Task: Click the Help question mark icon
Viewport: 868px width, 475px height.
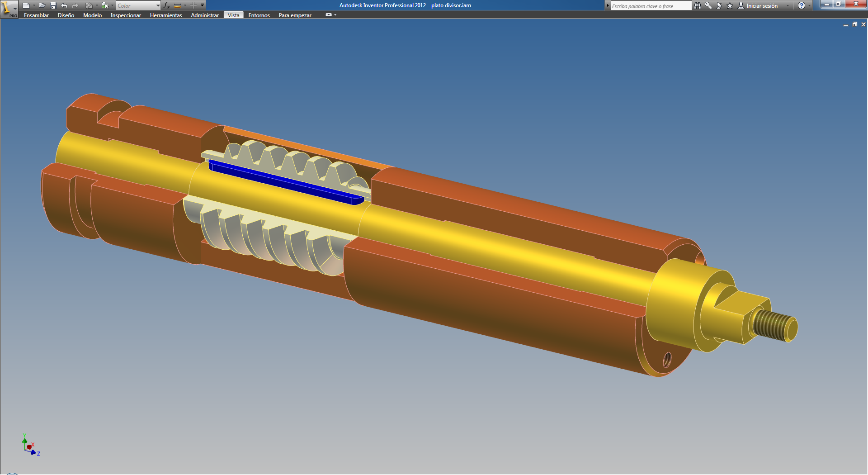Action: coord(802,5)
